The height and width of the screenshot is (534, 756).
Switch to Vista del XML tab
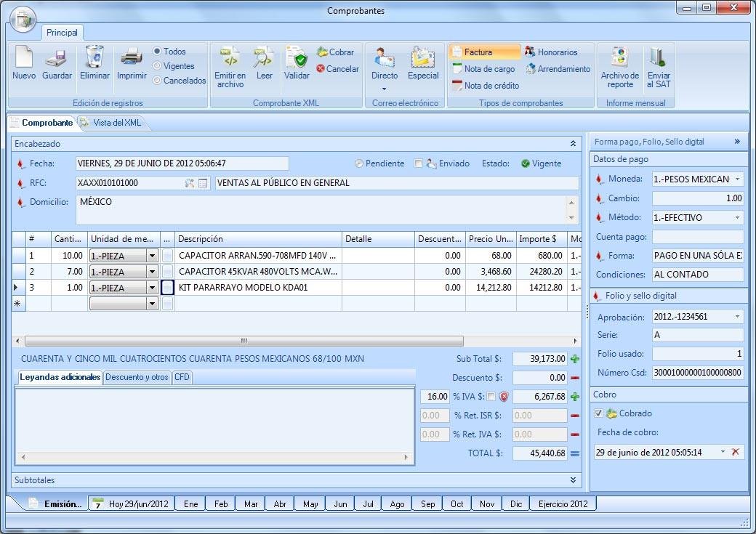[116, 123]
